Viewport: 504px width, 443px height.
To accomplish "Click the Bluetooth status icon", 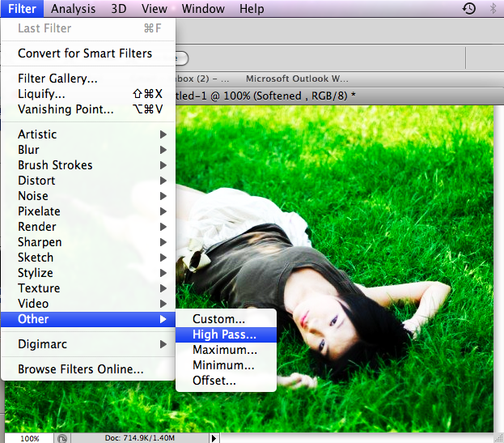I will click(x=493, y=9).
